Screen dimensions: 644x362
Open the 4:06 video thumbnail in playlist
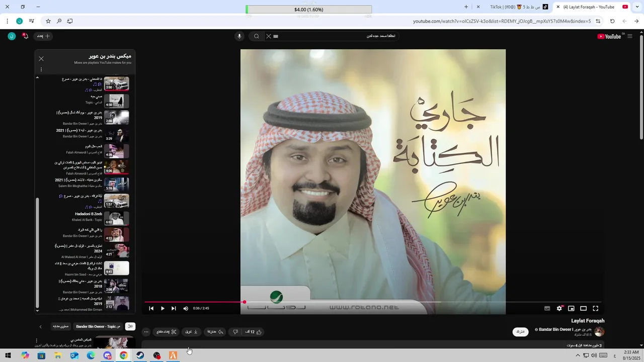point(116,167)
